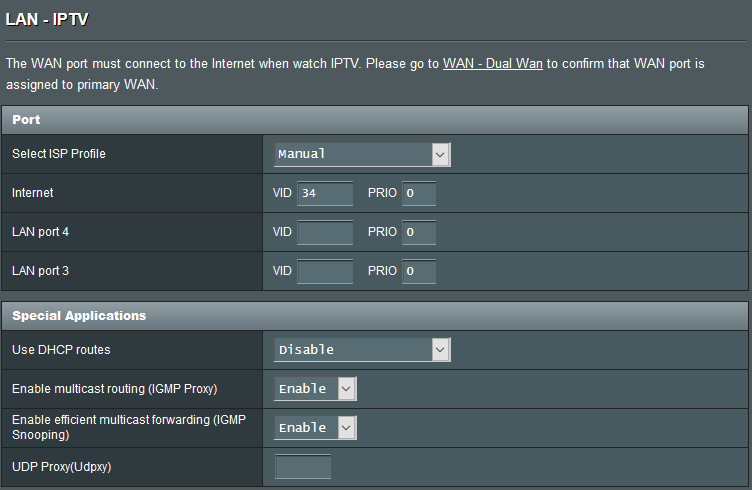
Task: Click the LAN port 3 PRIO field
Action: [x=419, y=271]
